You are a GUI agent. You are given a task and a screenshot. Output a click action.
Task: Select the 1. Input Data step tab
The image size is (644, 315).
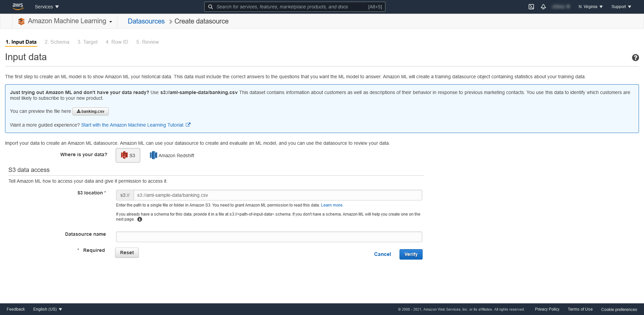21,42
